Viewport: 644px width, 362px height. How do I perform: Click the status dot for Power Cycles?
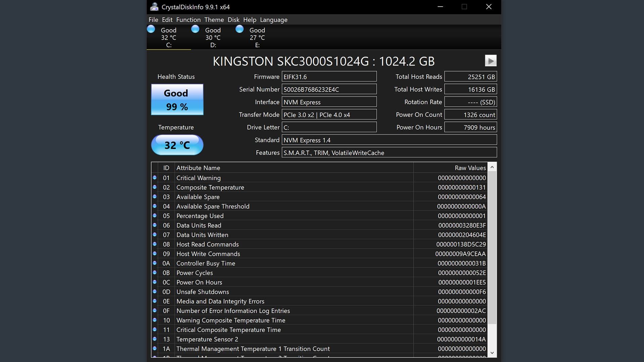tap(155, 273)
